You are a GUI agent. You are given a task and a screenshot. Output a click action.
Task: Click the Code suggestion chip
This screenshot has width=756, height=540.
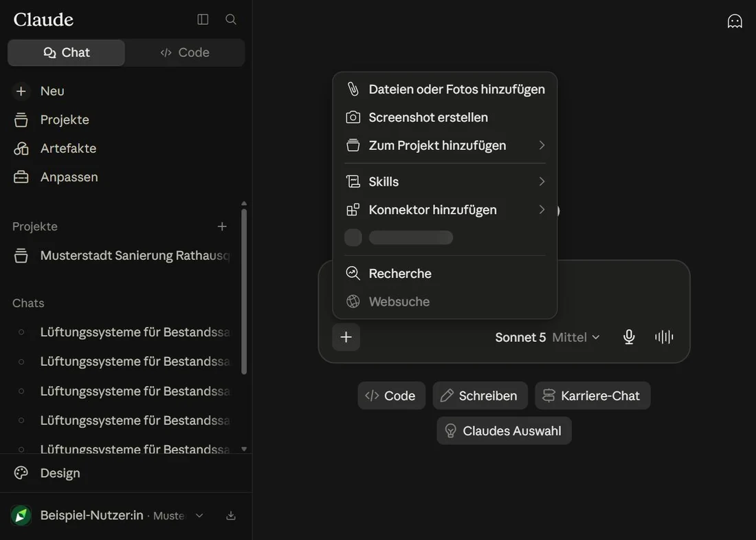pyautogui.click(x=392, y=396)
